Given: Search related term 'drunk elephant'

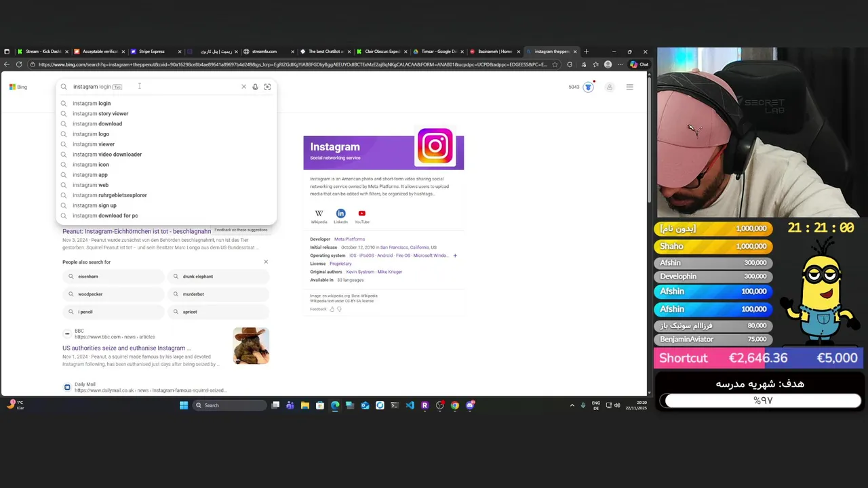Looking at the screenshot, I should pos(218,277).
